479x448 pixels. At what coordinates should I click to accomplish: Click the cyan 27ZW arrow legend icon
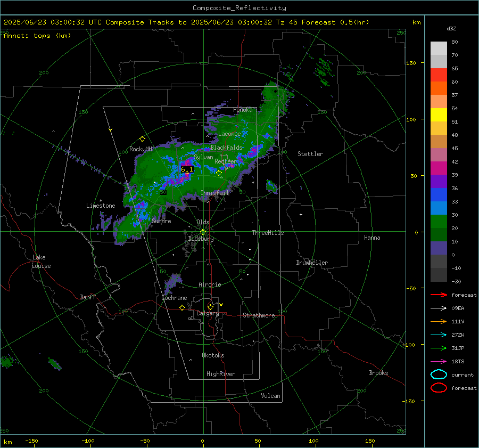pos(439,335)
